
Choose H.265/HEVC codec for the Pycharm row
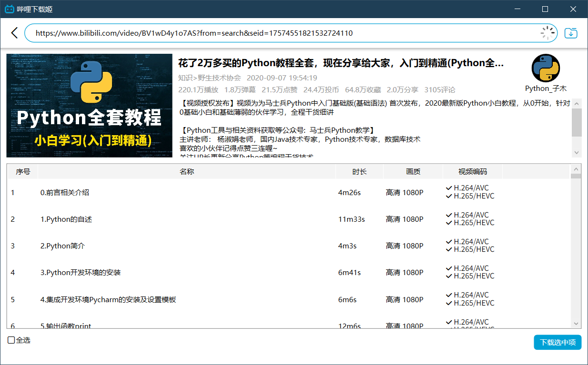pyautogui.click(x=470, y=303)
